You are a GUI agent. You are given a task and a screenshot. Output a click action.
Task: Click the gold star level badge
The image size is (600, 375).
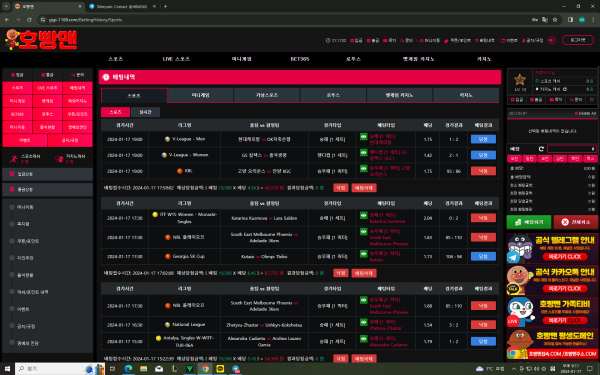point(520,80)
